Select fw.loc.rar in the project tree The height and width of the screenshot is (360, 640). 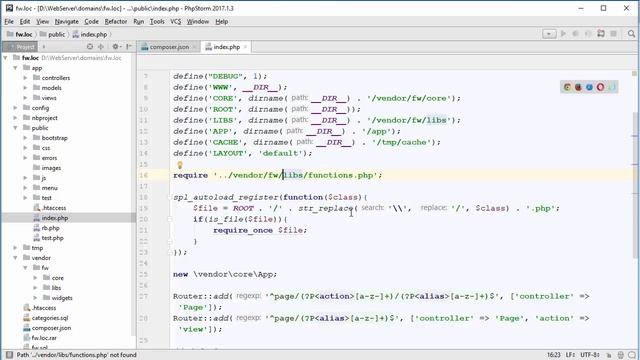44,338
